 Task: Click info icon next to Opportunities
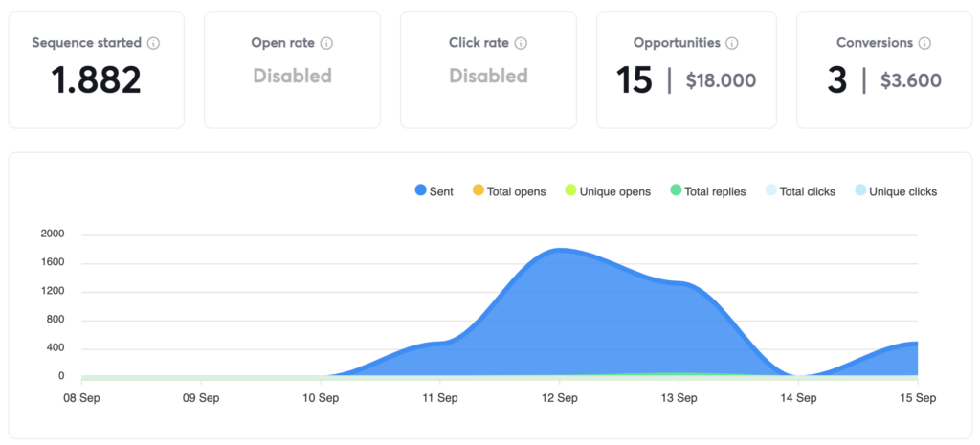tap(732, 43)
